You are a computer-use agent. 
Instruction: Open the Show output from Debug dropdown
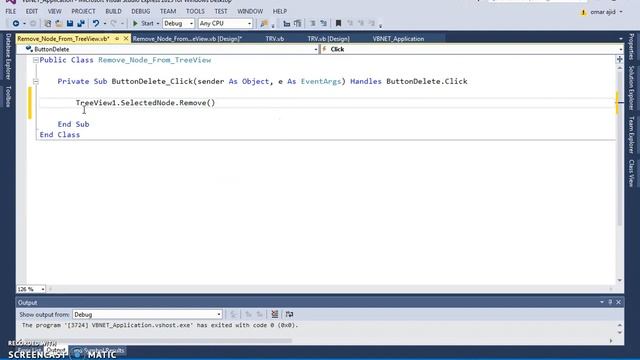click(147, 314)
